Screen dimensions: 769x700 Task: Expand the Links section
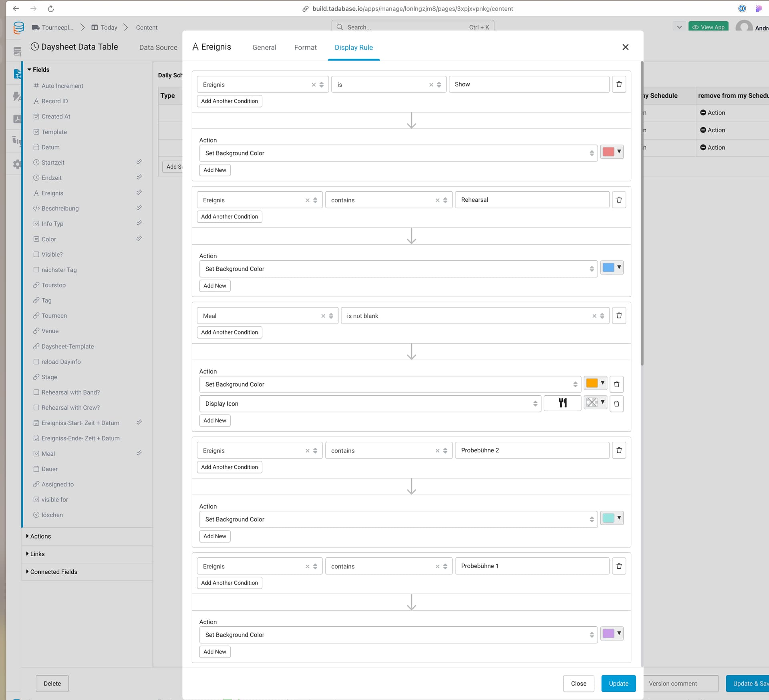point(35,554)
